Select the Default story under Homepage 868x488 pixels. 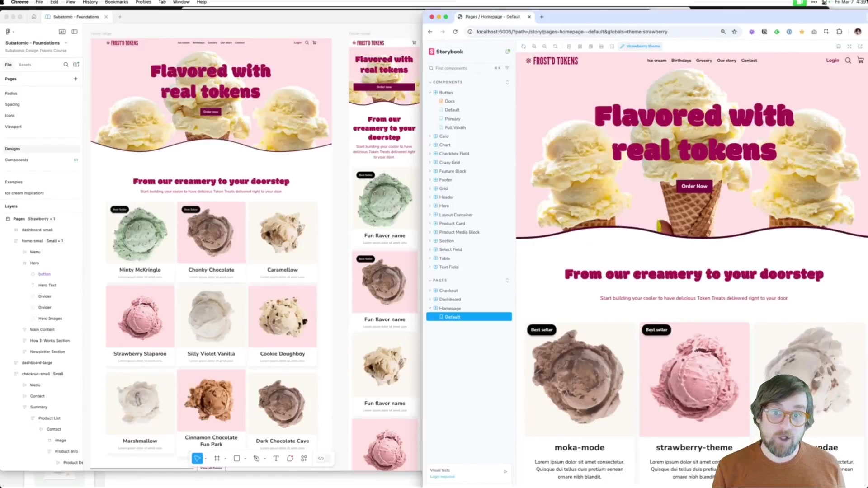click(x=469, y=317)
